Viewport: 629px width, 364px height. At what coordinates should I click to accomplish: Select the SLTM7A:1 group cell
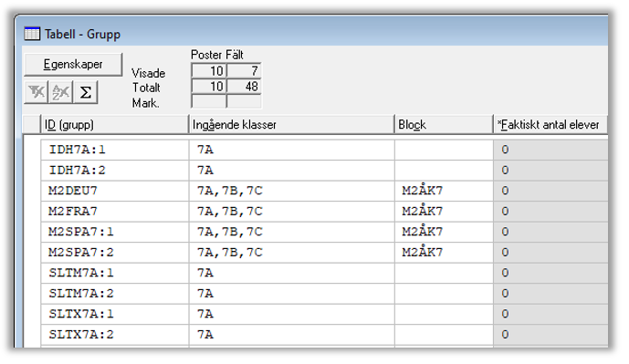click(115, 273)
